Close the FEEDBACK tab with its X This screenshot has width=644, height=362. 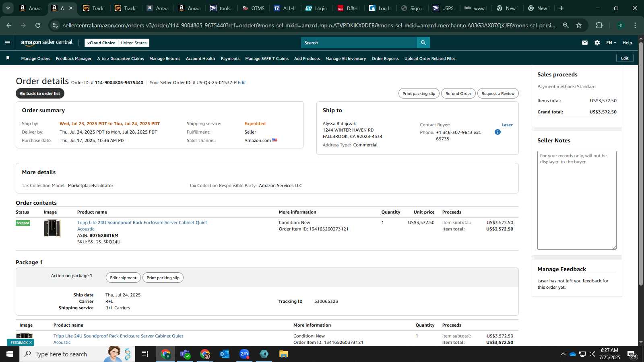[x=30, y=342]
